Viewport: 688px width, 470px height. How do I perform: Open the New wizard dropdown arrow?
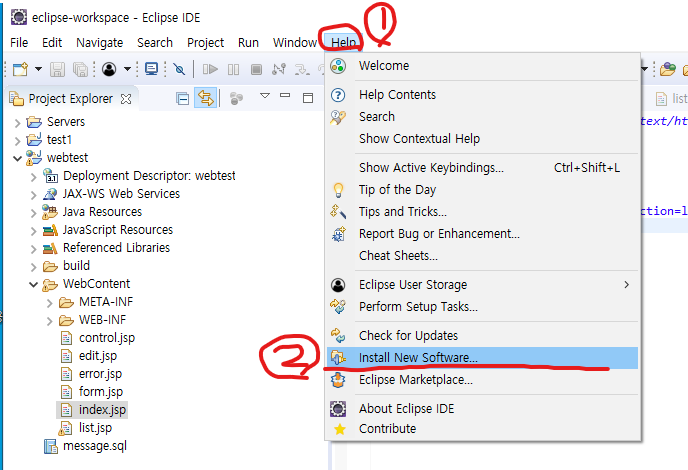click(39, 69)
